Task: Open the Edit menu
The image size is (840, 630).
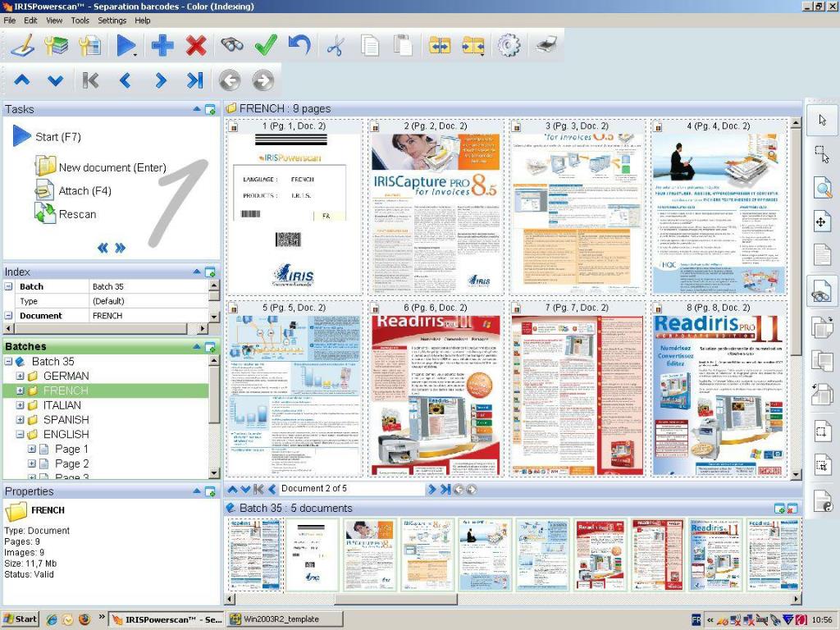Action: click(30, 21)
